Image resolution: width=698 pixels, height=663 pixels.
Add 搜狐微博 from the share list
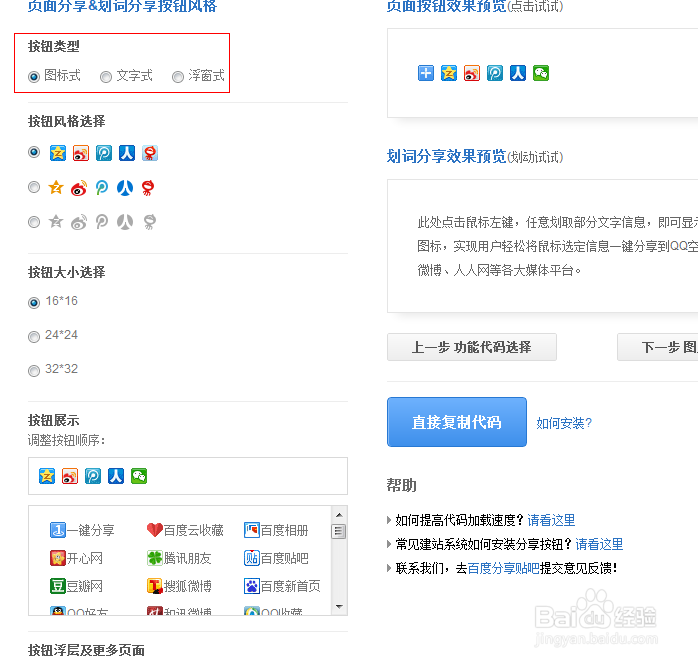point(179,586)
